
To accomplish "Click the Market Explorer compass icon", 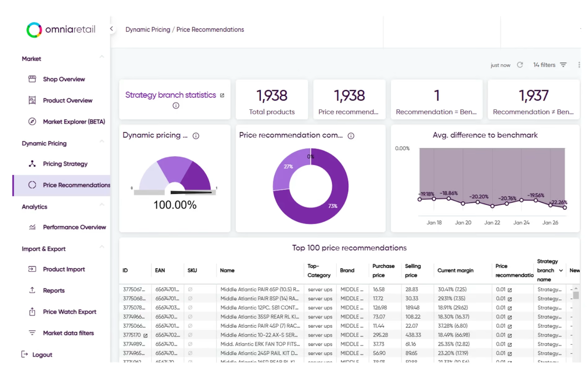I will pos(32,121).
